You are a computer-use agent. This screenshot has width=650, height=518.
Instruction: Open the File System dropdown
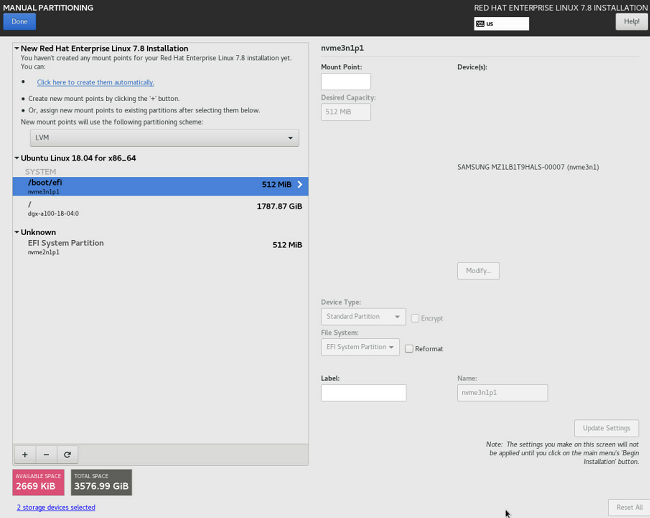tap(360, 347)
